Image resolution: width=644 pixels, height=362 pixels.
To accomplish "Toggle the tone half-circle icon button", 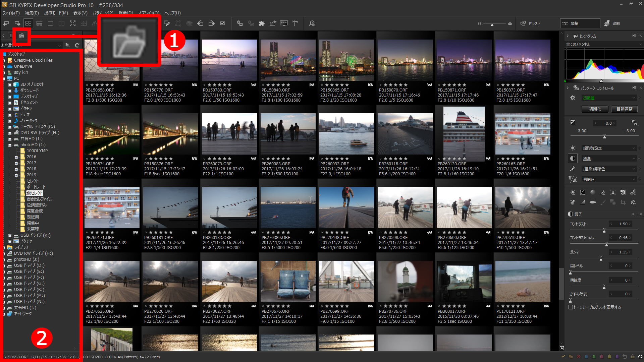I will 573,159.
